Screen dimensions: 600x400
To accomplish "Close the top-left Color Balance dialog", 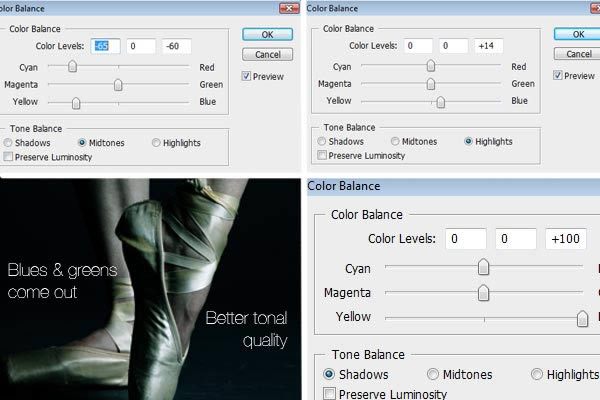I will tap(290, 8).
